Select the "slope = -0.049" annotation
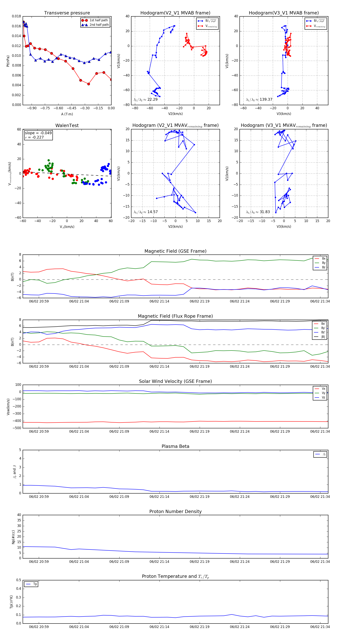Screen dimensions: 351x644 click(x=38, y=133)
